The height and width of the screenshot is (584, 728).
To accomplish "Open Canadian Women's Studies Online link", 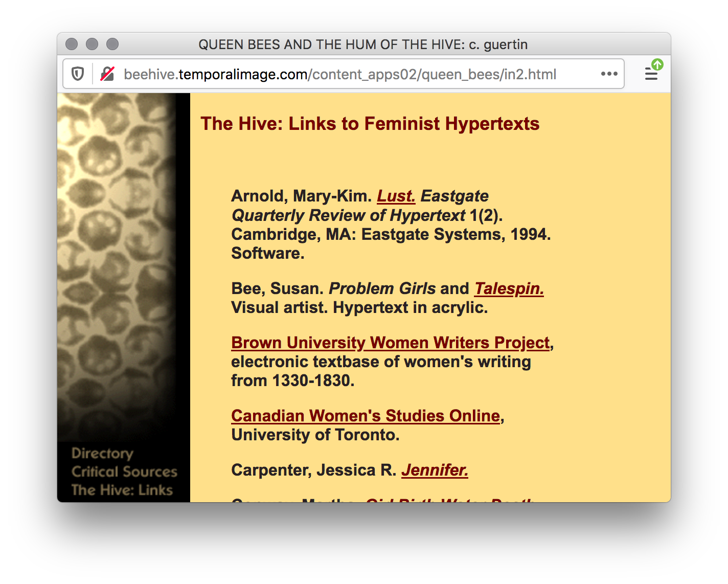I will [x=366, y=416].
